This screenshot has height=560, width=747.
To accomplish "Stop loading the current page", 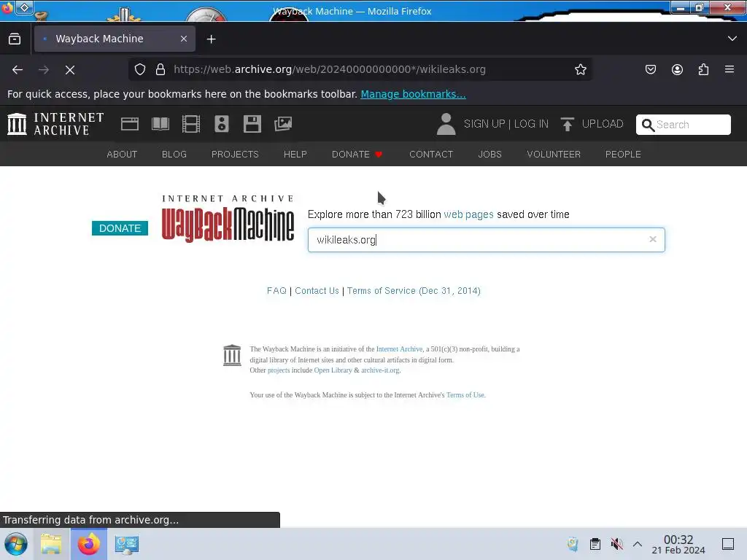I will point(70,69).
